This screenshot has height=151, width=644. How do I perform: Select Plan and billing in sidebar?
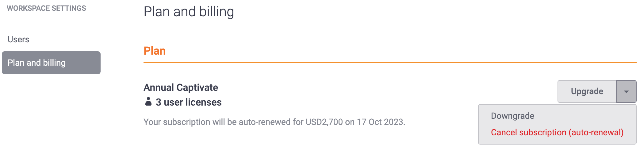pyautogui.click(x=51, y=63)
